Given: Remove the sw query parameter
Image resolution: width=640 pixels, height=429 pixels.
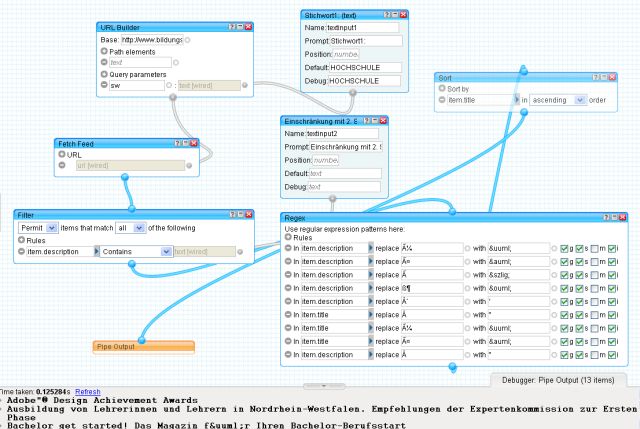Looking at the screenshot, I should click(x=104, y=85).
